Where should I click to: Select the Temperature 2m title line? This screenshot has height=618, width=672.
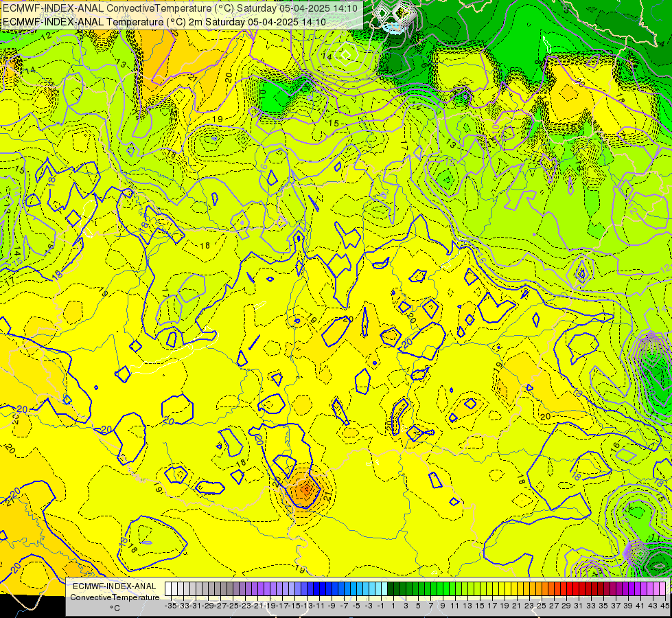(x=164, y=22)
